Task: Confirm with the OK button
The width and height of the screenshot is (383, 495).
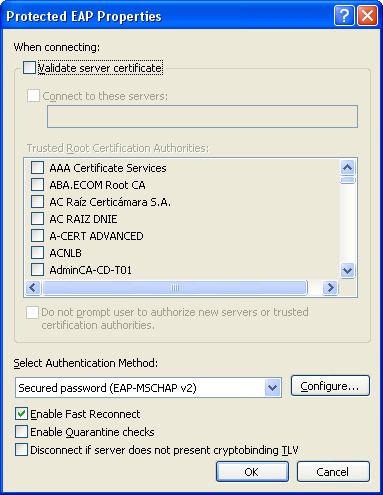Action: click(252, 472)
